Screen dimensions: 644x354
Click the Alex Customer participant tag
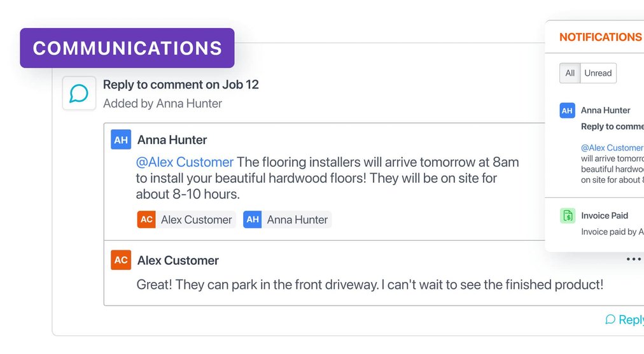click(186, 220)
